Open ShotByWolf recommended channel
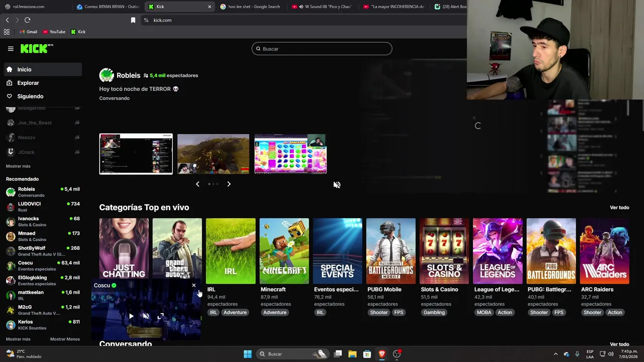The image size is (644, 362). 43,251
